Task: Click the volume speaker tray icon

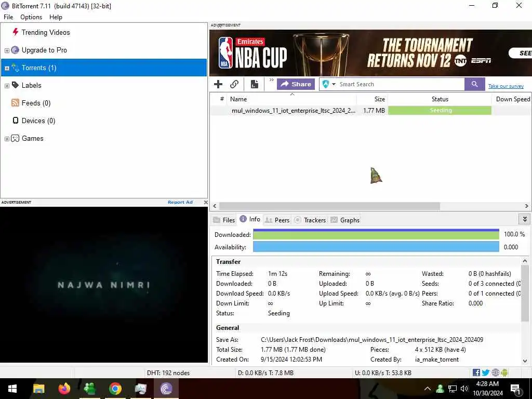Action: [x=464, y=389]
